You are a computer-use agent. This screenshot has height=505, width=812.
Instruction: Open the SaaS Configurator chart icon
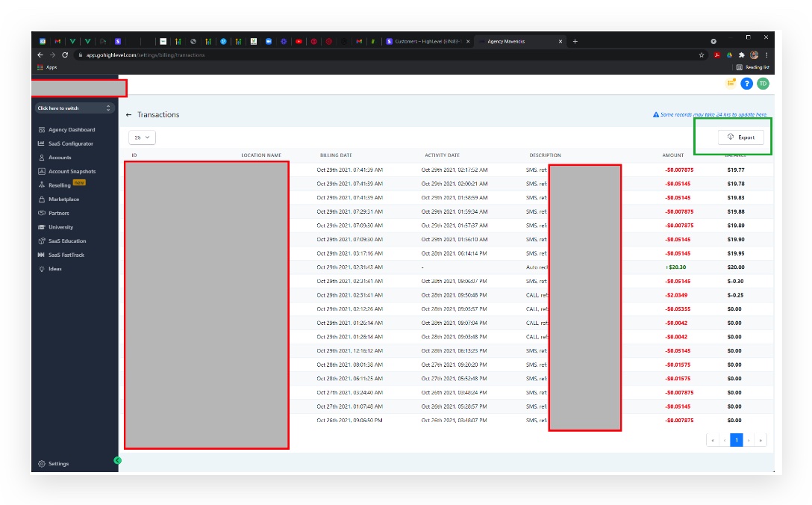click(42, 143)
